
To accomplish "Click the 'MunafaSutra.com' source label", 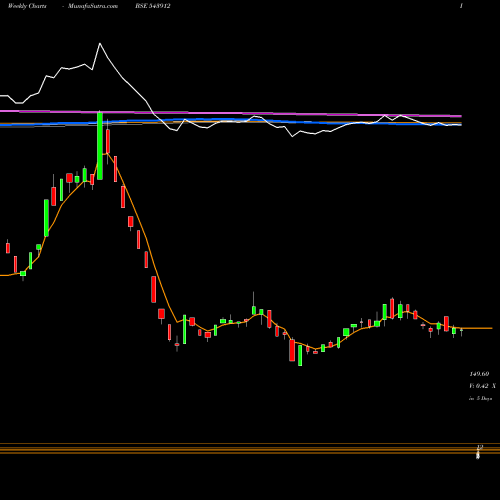I will 93,6.
